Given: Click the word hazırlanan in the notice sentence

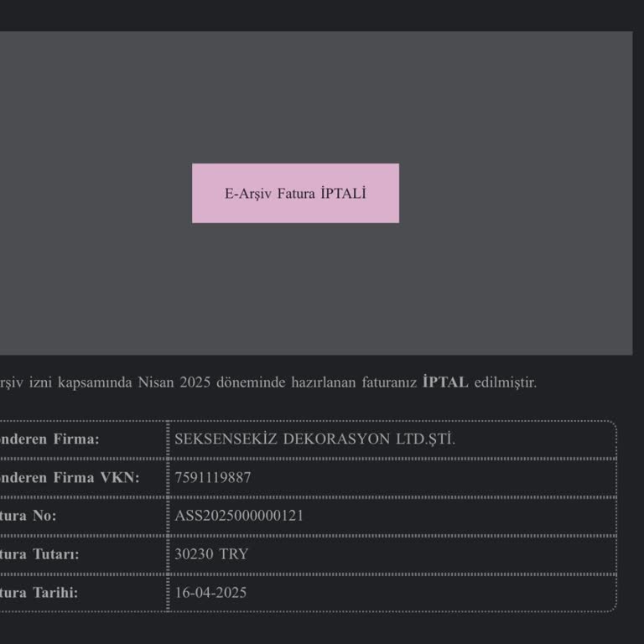Looking at the screenshot, I should coord(321,382).
